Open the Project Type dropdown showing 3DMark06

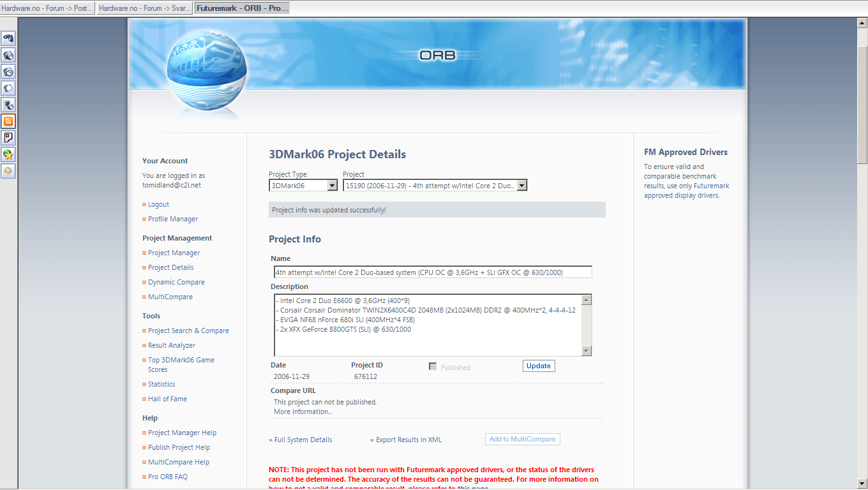[303, 186]
